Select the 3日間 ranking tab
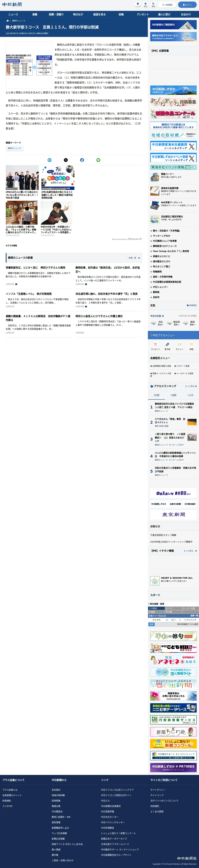This screenshot has width=199, height=868. tap(156, 395)
